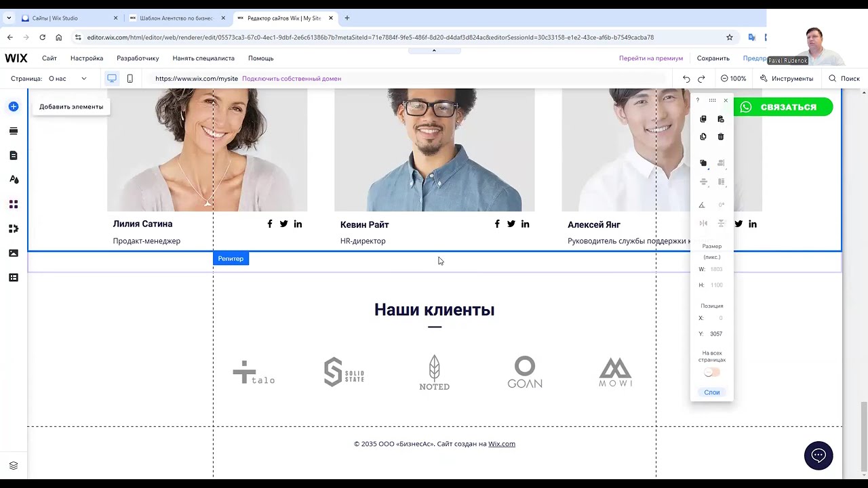
Task: Open the Sections panel in the left sidebar
Action: pyautogui.click(x=14, y=131)
